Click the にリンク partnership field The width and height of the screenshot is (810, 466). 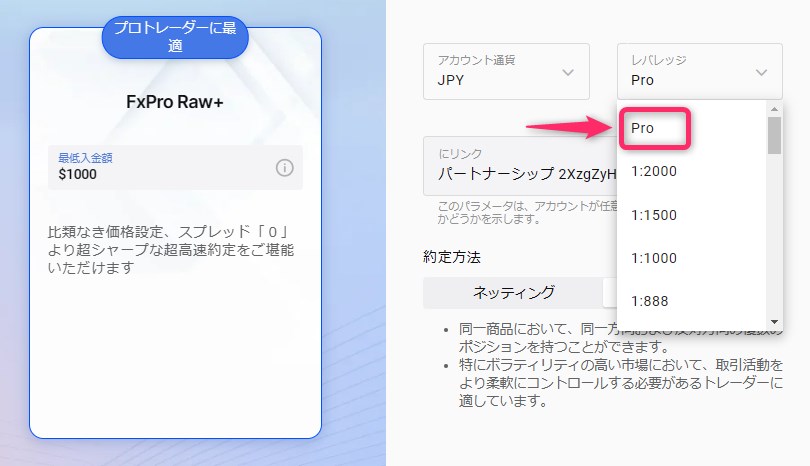pyautogui.click(x=520, y=166)
